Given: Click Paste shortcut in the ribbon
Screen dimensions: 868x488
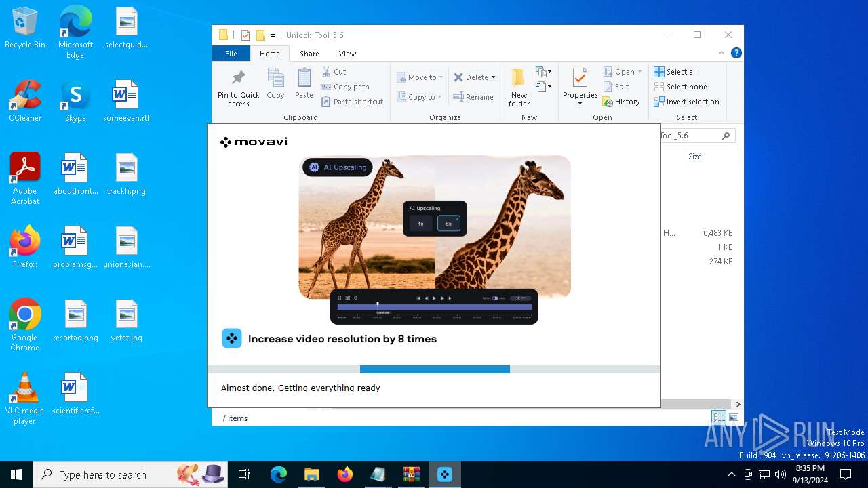Looking at the screenshot, I should point(353,102).
